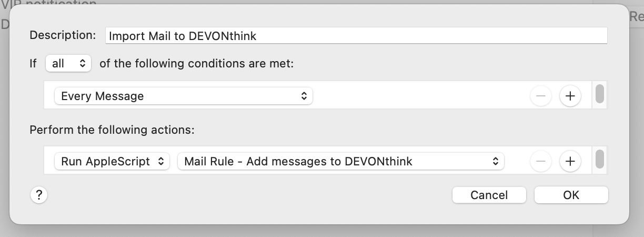Screen dimensions: 644x237
Task: Click the VIP notification rule behind the dialog
Action: click(x=48, y=4)
